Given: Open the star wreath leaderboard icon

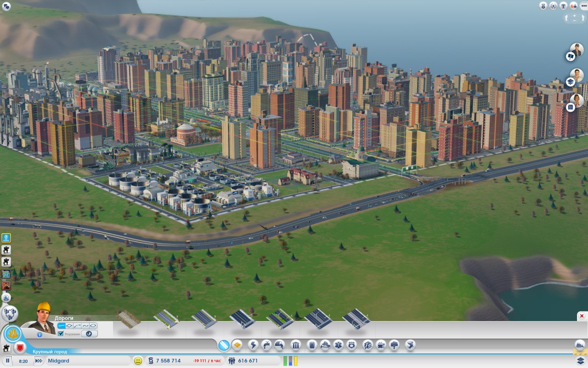Looking at the screenshot, I should (554, 6).
